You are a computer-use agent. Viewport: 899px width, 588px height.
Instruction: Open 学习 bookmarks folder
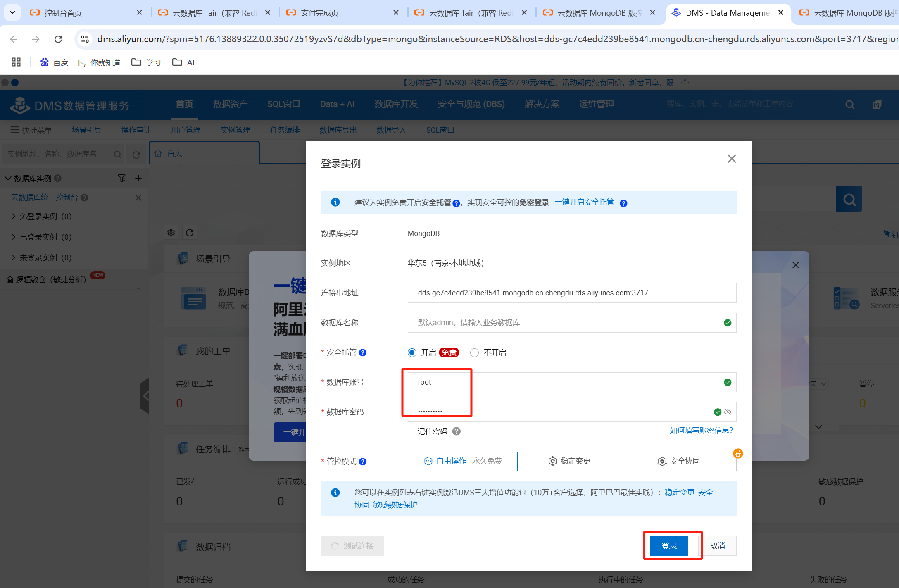click(146, 62)
